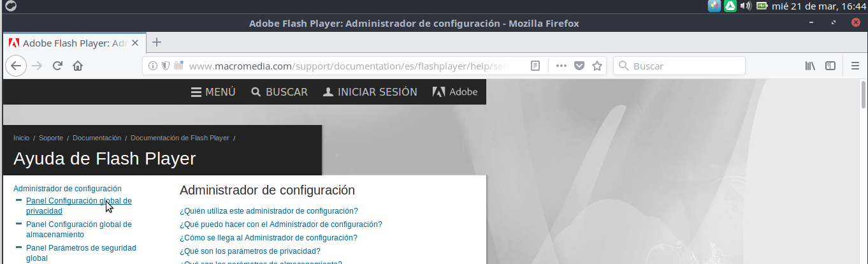Click the forward navigation arrow

point(37,66)
